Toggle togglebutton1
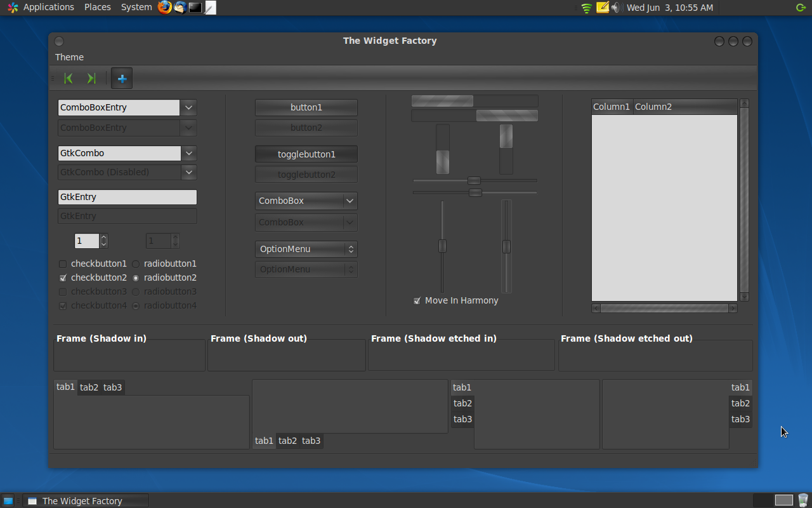The width and height of the screenshot is (812, 508). [306, 154]
